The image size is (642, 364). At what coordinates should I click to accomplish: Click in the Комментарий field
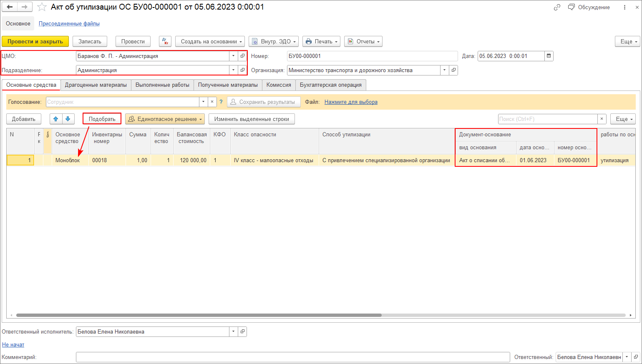coord(293,357)
